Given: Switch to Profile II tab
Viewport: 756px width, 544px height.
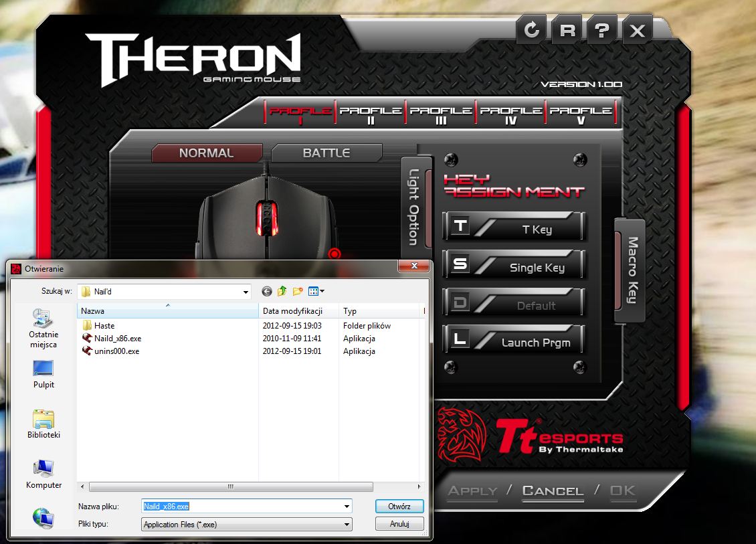Looking at the screenshot, I should point(370,114).
